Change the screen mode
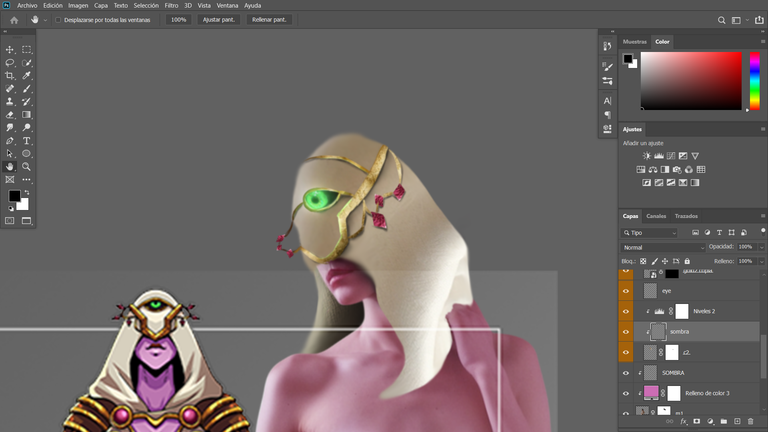 (26, 221)
